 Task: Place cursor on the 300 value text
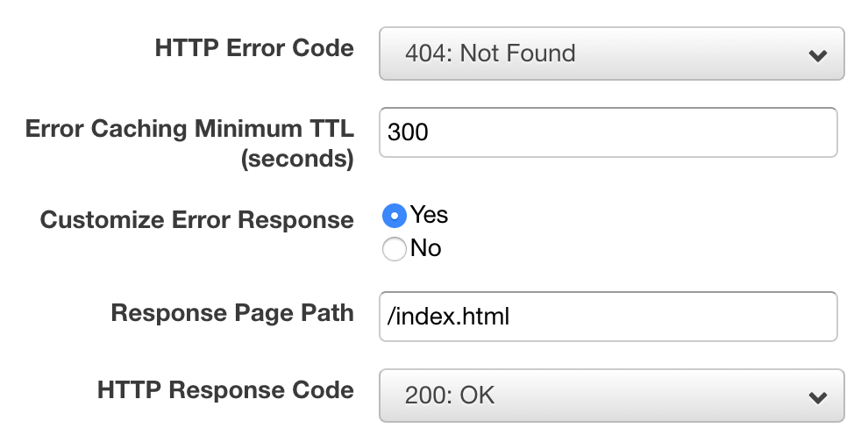[x=408, y=132]
